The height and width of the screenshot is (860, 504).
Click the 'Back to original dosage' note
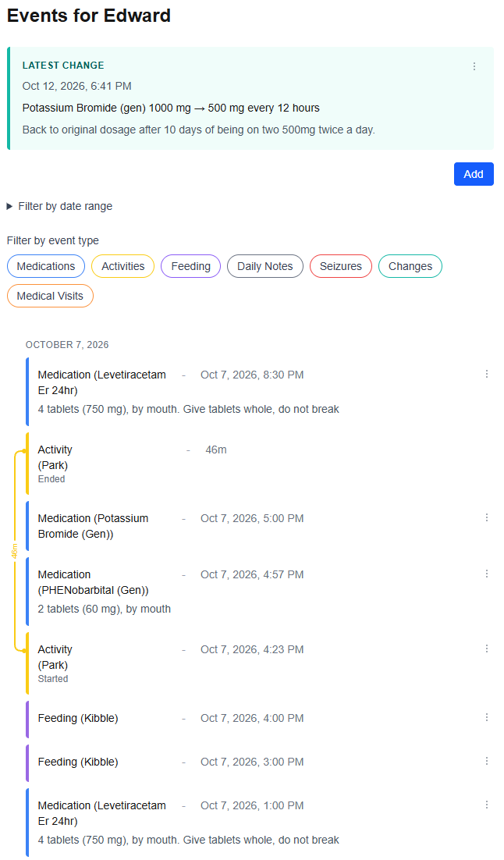198,130
